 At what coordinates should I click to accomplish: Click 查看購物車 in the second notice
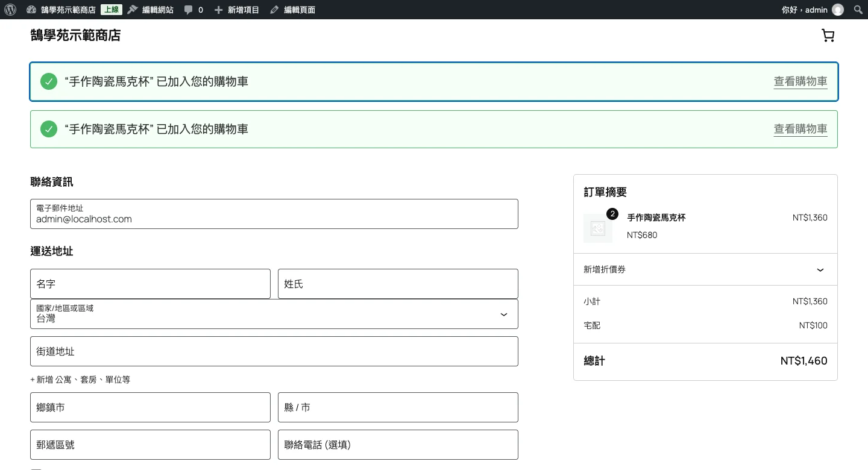(x=800, y=129)
